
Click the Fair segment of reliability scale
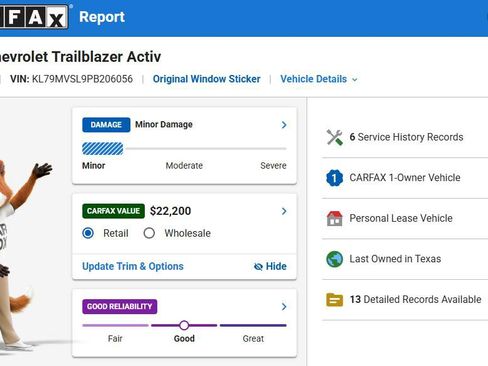(115, 325)
